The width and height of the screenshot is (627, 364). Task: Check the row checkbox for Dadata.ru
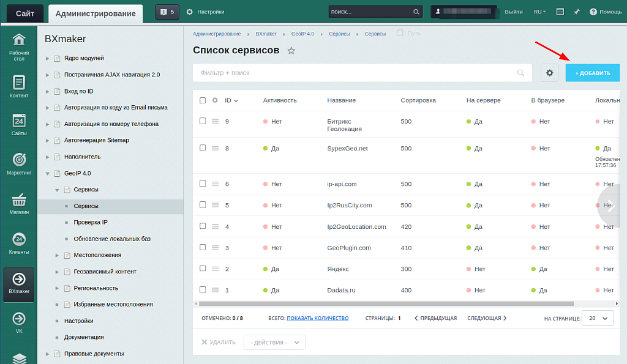point(203,289)
